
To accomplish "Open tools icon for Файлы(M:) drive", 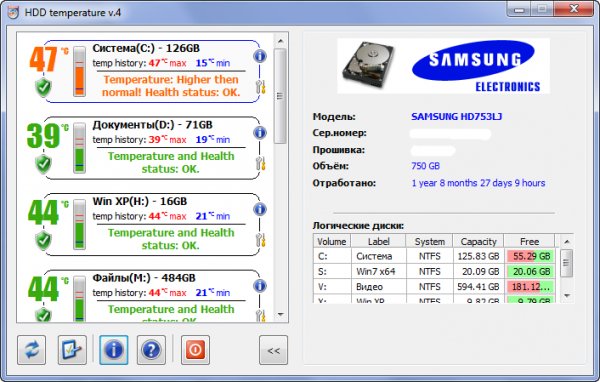I will (x=261, y=315).
